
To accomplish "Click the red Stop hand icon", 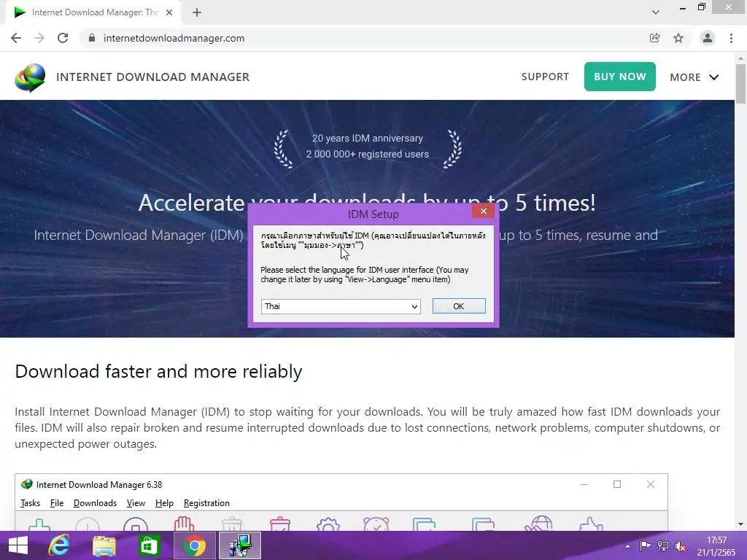I will 184,524.
